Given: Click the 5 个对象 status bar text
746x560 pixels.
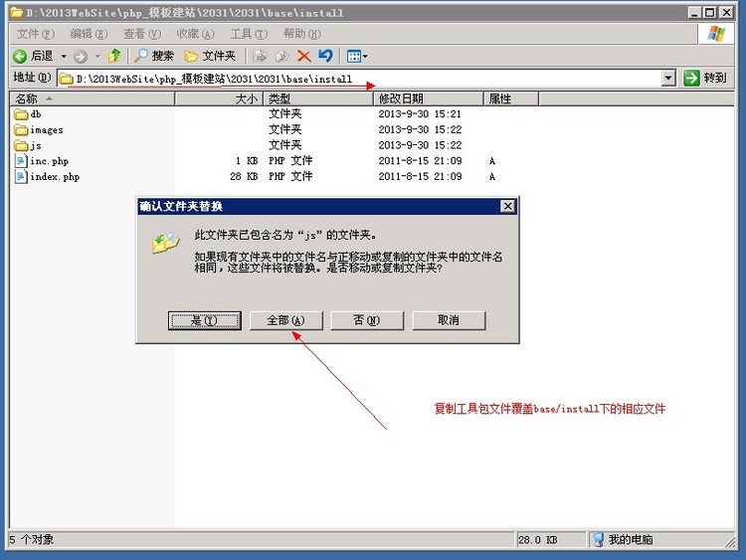Looking at the screenshot, I should coord(32,540).
